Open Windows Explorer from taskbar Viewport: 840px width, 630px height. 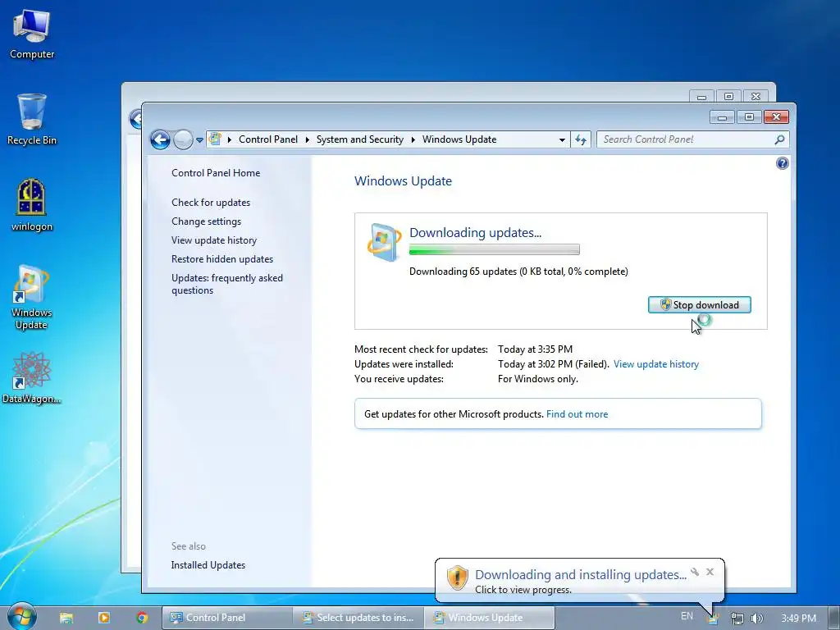pos(66,618)
